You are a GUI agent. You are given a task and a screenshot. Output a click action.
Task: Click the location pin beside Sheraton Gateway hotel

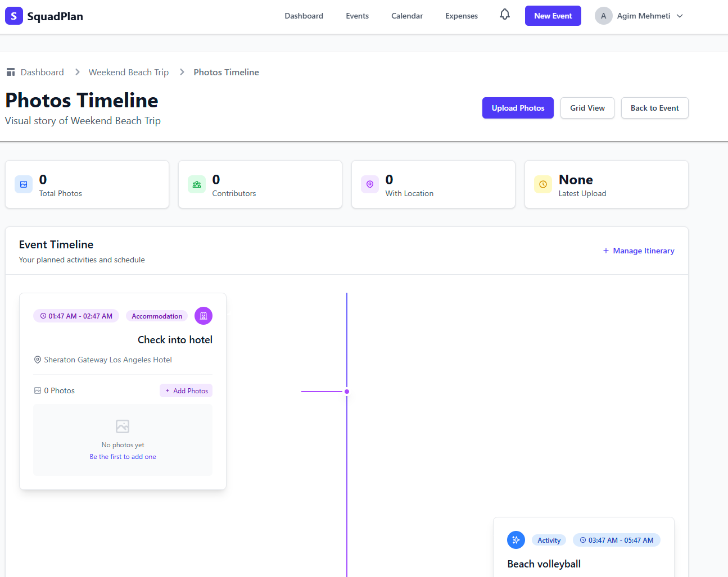pyautogui.click(x=37, y=360)
